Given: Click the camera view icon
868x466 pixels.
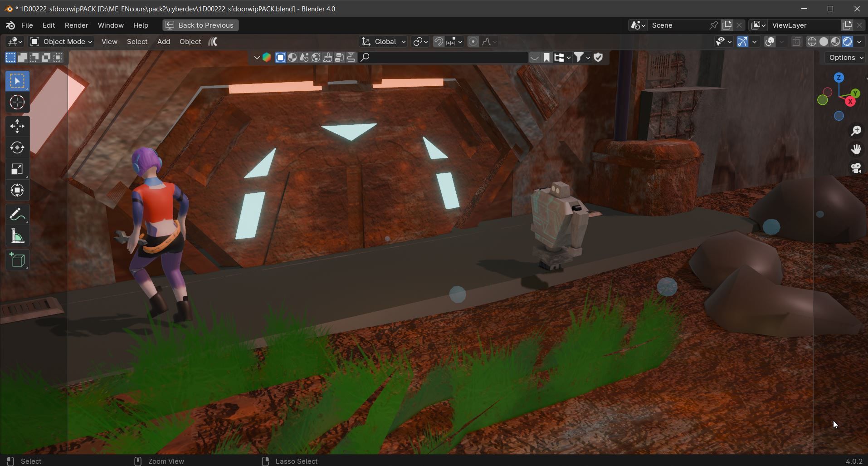Looking at the screenshot, I should 856,168.
